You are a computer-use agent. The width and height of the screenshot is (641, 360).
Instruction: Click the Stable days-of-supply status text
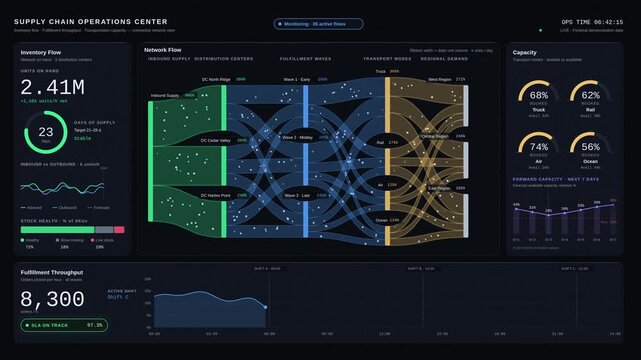click(83, 139)
